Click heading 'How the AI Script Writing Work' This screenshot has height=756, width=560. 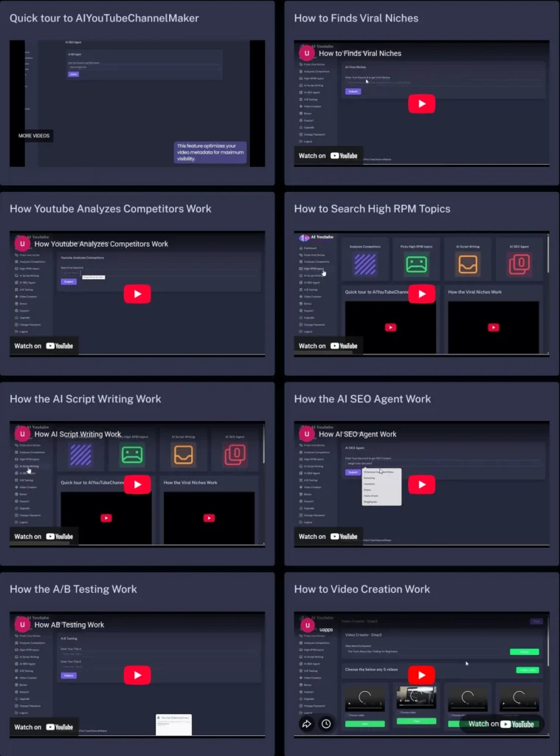point(86,399)
